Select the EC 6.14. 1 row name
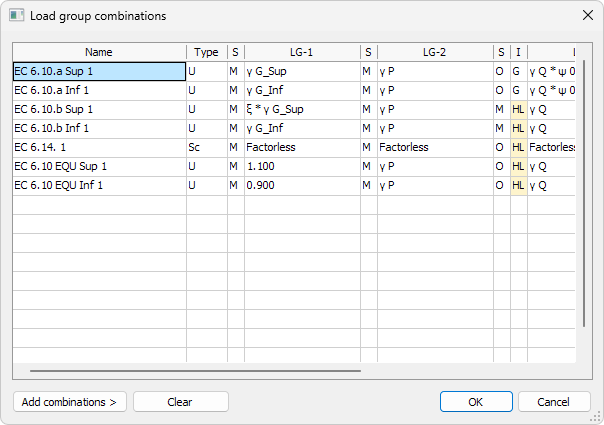 point(99,147)
